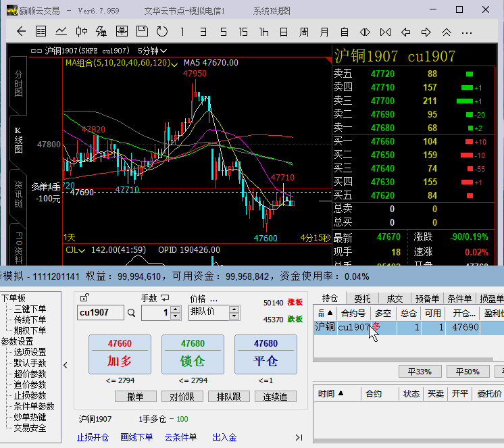
Task: Click the back arrow toolbar icon
Action: pos(21,31)
